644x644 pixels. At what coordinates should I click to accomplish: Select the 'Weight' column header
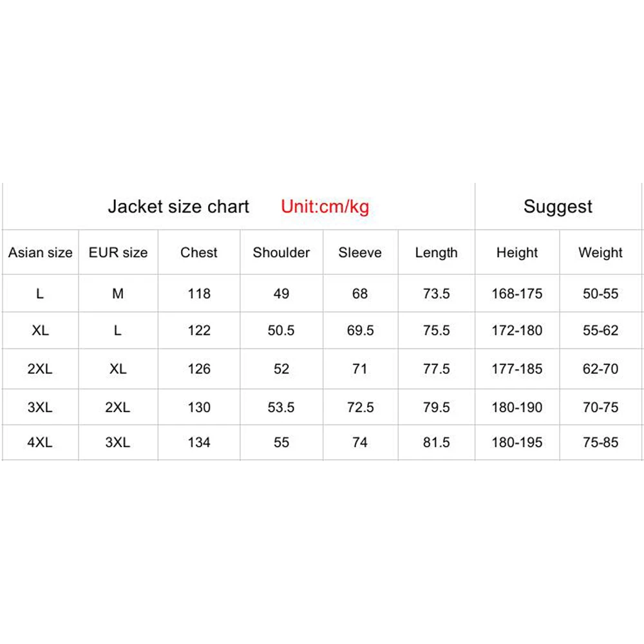[x=600, y=252]
